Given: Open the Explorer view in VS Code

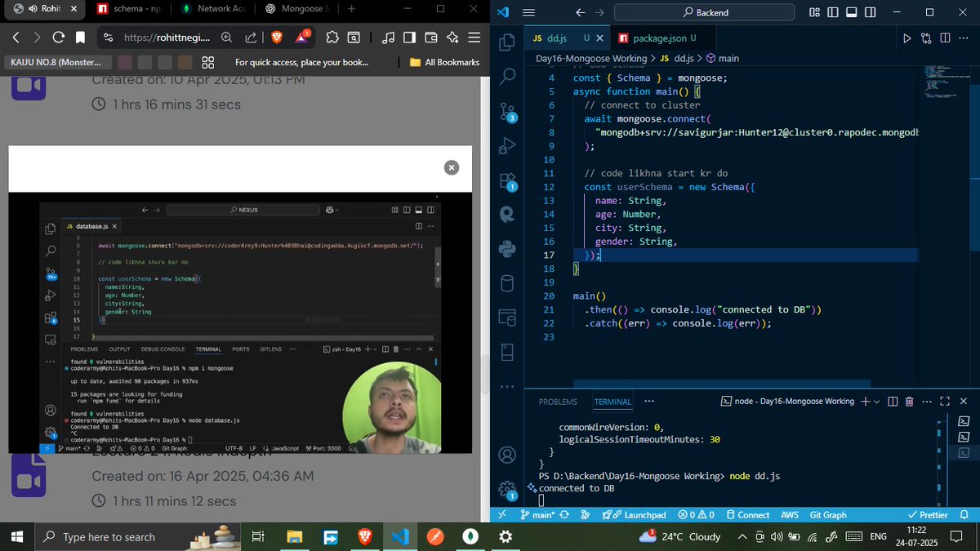Looking at the screenshot, I should pyautogui.click(x=507, y=42).
